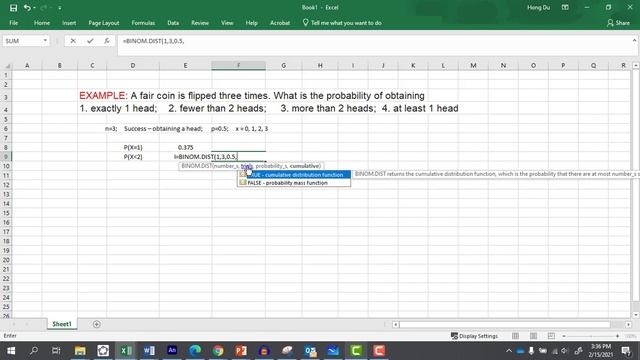Open the notifications action center icon
Image resolution: width=640 pixels, height=360 pixels.
pos(626,351)
